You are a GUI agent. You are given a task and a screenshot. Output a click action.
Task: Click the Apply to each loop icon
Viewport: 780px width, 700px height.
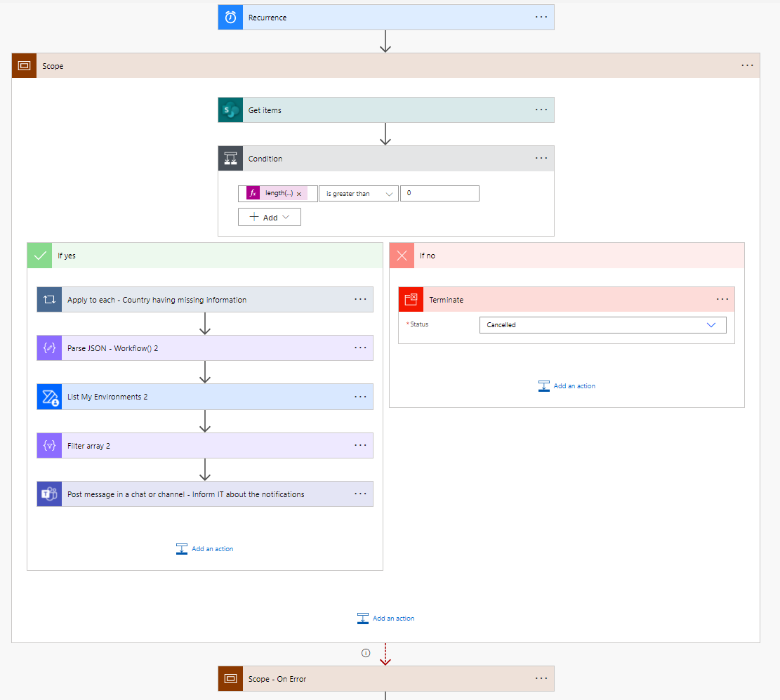point(49,300)
